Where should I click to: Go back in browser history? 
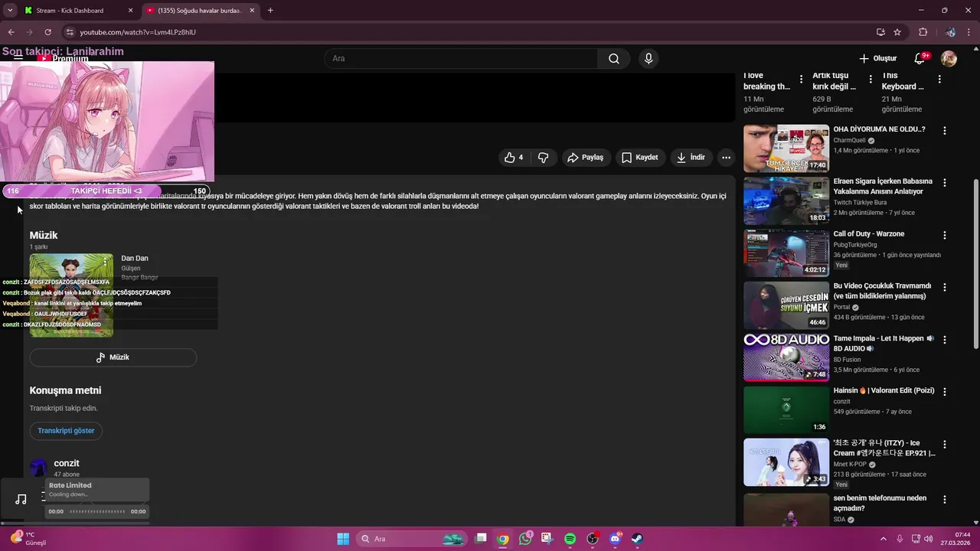coord(11,32)
